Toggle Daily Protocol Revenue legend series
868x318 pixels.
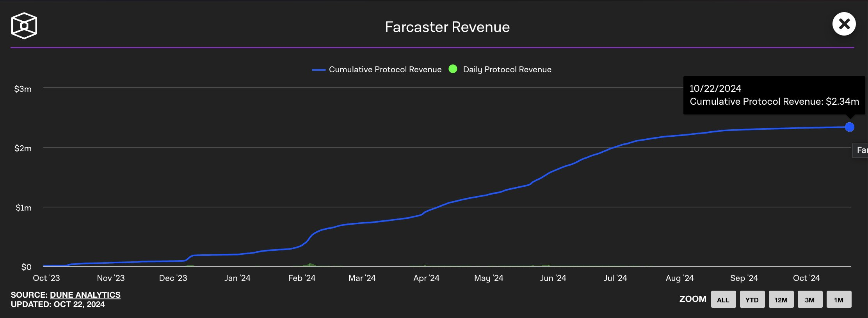point(500,70)
